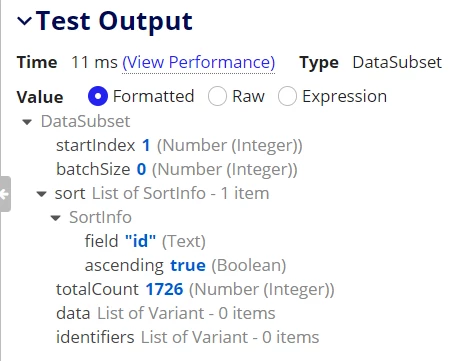The image size is (471, 361).
Task: Collapse the SortInfo node triangle
Action: pos(56,218)
